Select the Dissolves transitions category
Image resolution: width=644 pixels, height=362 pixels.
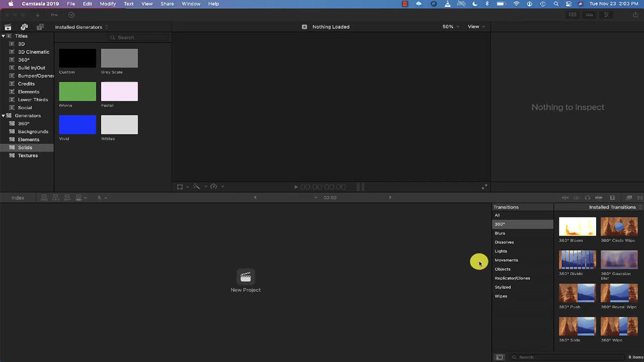tap(523, 242)
